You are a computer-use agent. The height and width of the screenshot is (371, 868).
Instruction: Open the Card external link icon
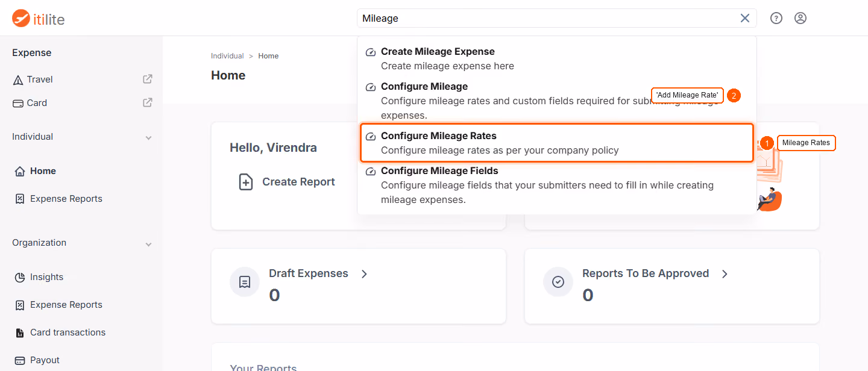tap(148, 102)
